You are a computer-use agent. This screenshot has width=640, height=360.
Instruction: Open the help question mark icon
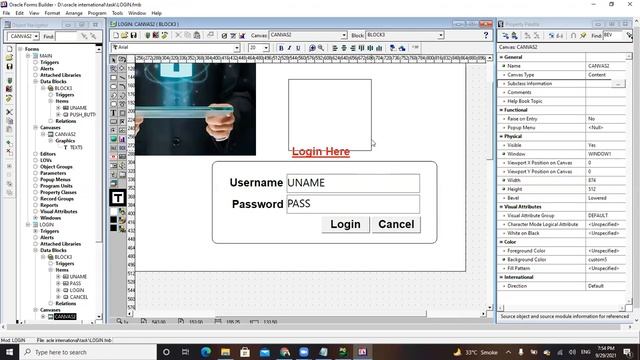(x=486, y=36)
